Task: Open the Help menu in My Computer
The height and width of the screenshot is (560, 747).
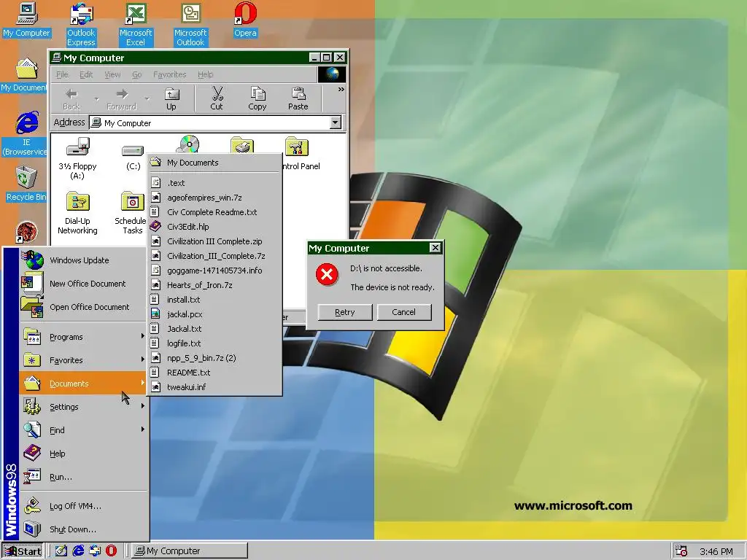Action: click(205, 74)
